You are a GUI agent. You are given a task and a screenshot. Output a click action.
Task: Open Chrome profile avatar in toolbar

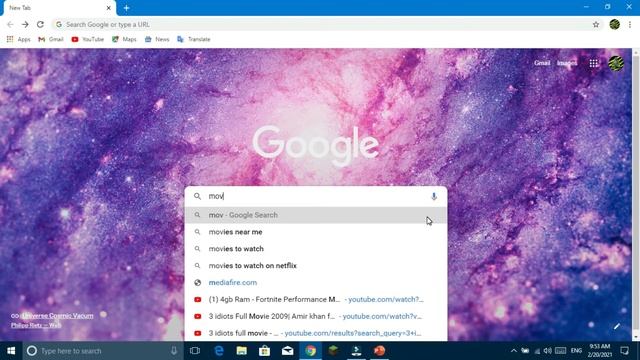[x=614, y=24]
